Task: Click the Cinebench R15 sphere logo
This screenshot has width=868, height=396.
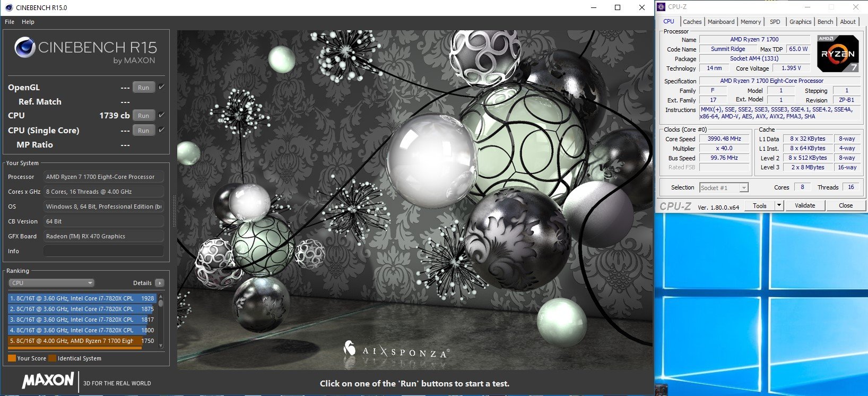Action: pyautogui.click(x=25, y=47)
